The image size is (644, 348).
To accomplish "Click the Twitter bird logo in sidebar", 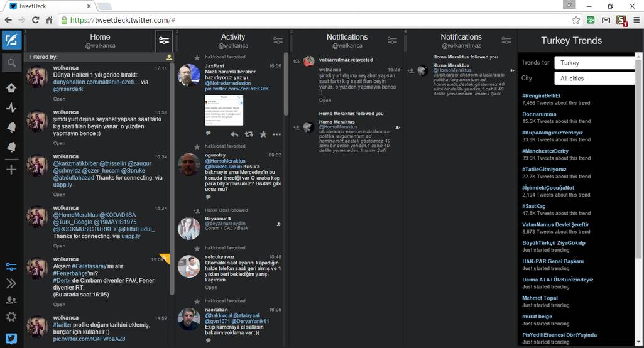I will click(x=11, y=339).
